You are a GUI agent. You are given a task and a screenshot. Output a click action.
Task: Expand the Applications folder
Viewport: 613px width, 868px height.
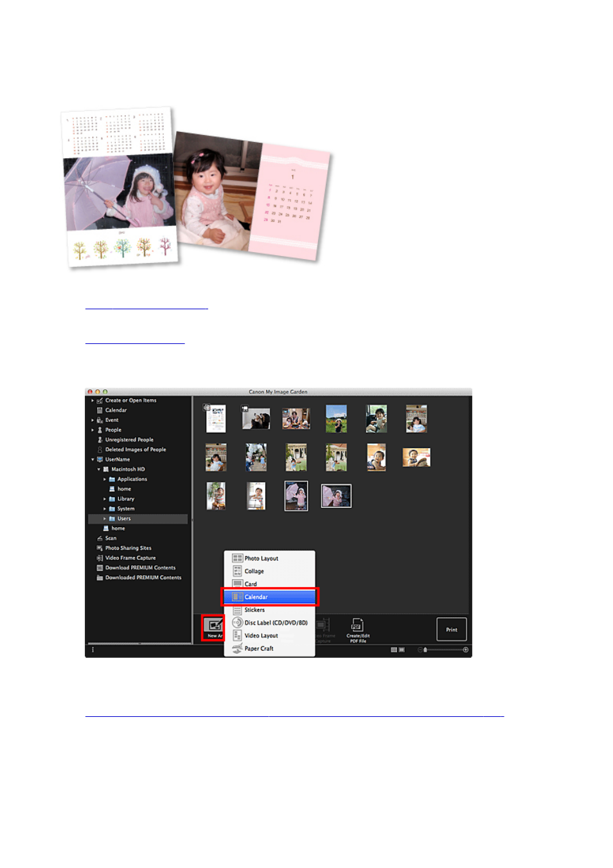(x=105, y=479)
